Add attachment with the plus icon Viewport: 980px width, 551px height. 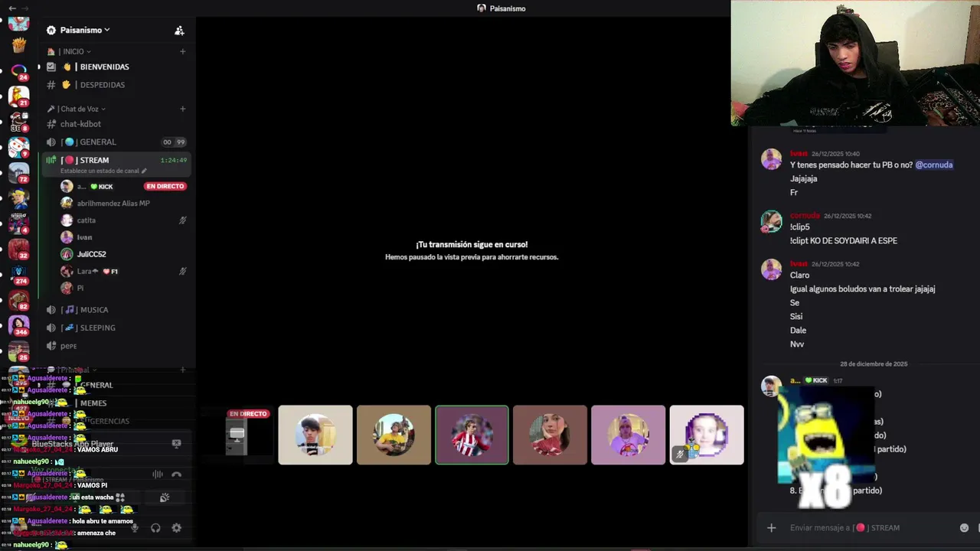[x=771, y=527]
